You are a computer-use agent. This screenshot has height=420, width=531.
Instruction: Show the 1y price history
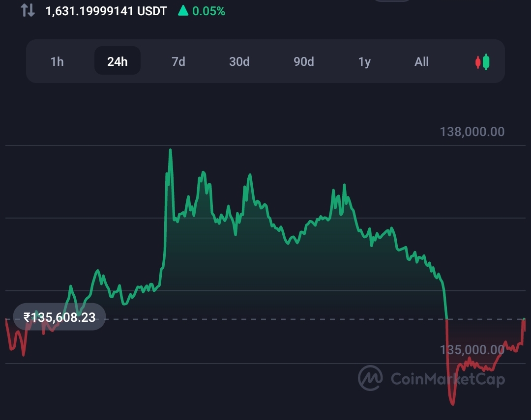point(364,62)
